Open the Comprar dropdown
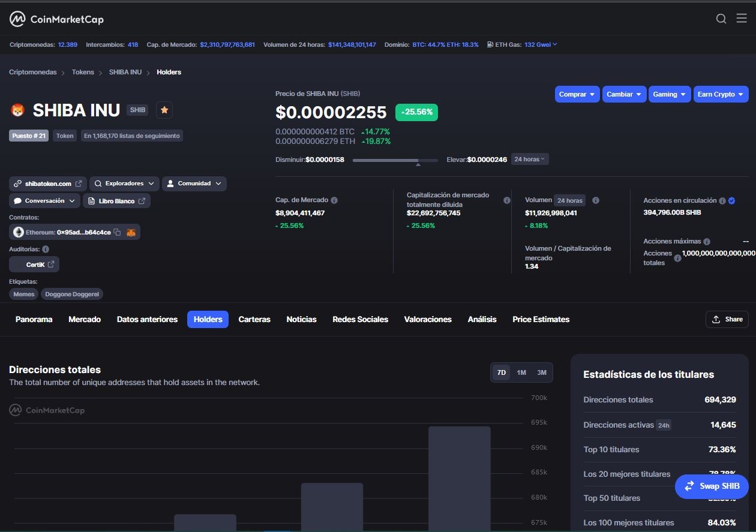Viewport: 756px width, 532px height. pyautogui.click(x=577, y=94)
